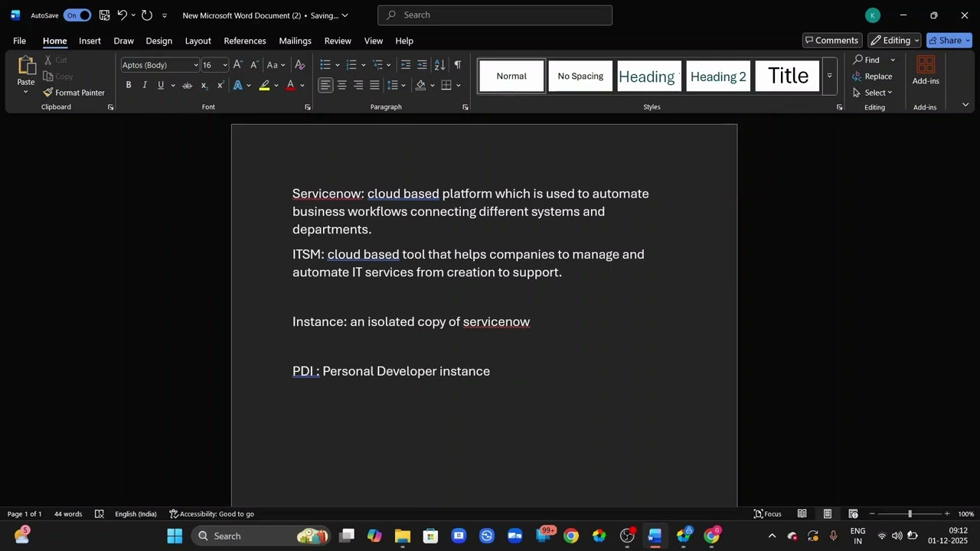
Task: Click the Redo icon
Action: pyautogui.click(x=147, y=15)
